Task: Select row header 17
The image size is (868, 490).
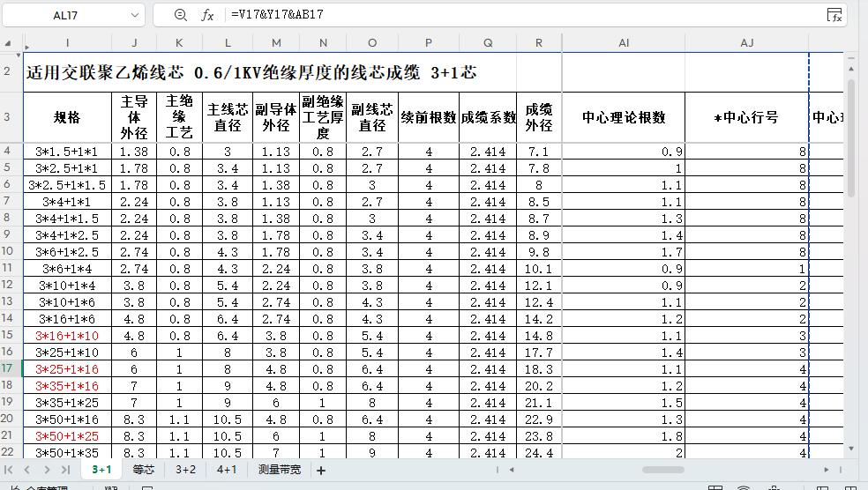Action: [8, 368]
